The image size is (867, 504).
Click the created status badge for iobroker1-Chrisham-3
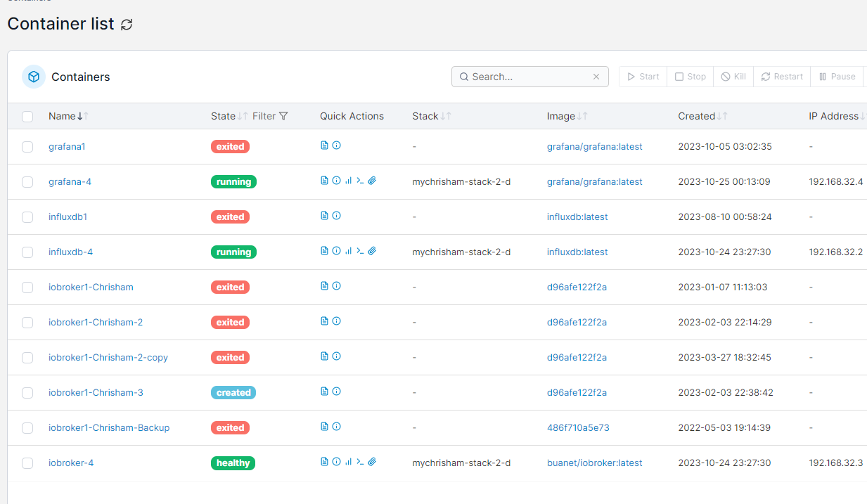click(233, 393)
